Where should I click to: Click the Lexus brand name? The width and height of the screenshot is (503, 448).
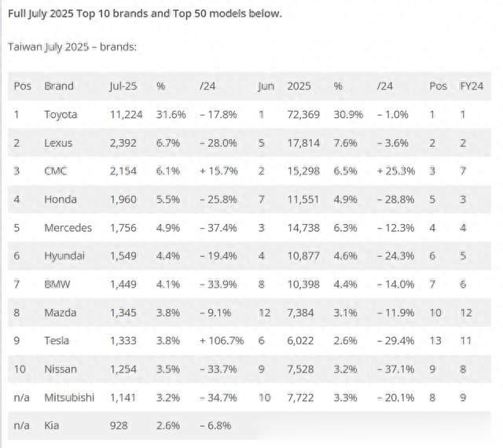coord(59,142)
